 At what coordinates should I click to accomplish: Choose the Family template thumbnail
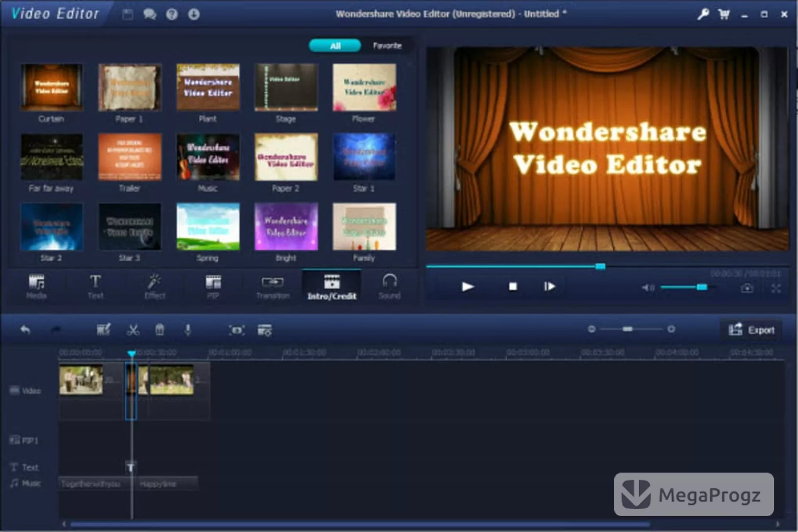click(364, 227)
